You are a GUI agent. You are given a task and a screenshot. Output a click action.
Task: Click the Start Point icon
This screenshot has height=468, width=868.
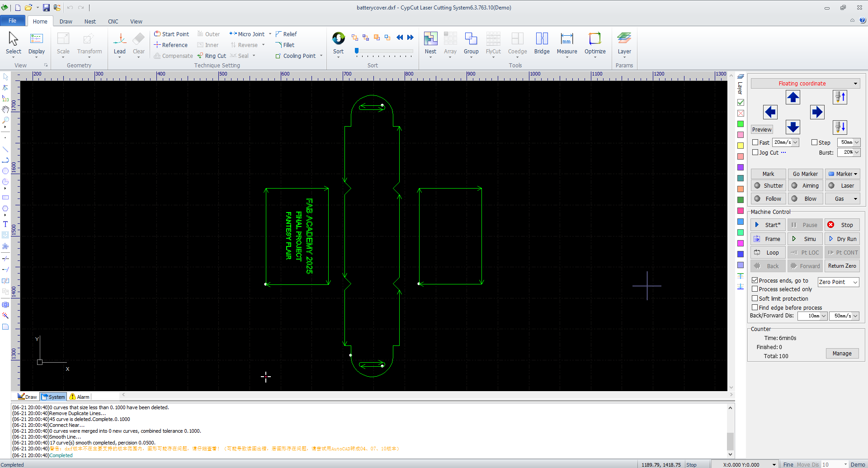point(157,34)
